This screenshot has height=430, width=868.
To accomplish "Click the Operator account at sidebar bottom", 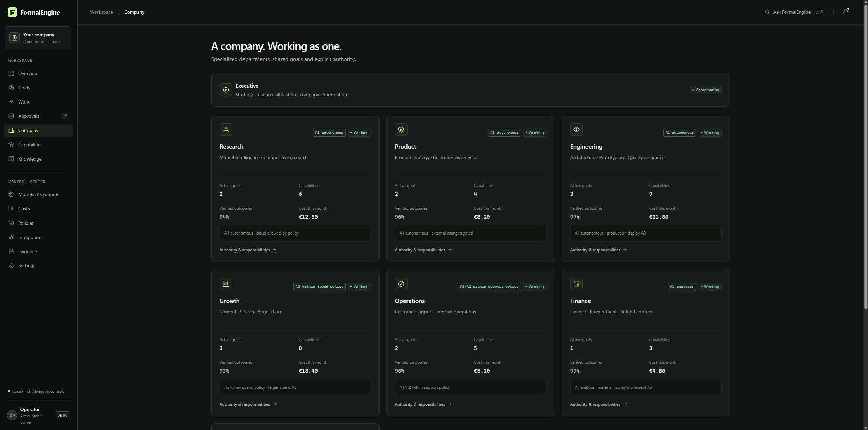I will tap(38, 415).
